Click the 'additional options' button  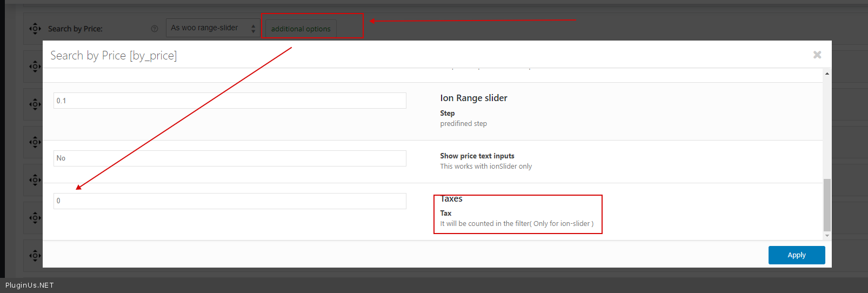pos(301,29)
